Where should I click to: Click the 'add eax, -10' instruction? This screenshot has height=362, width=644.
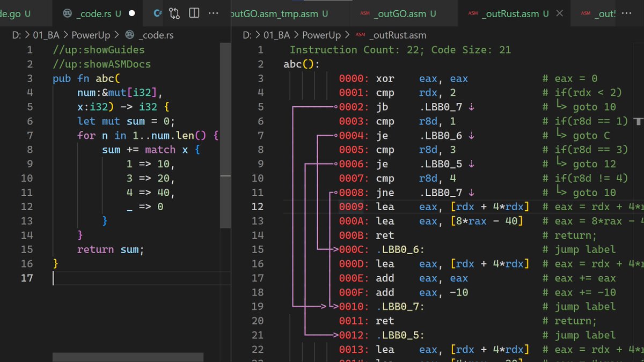click(422, 292)
